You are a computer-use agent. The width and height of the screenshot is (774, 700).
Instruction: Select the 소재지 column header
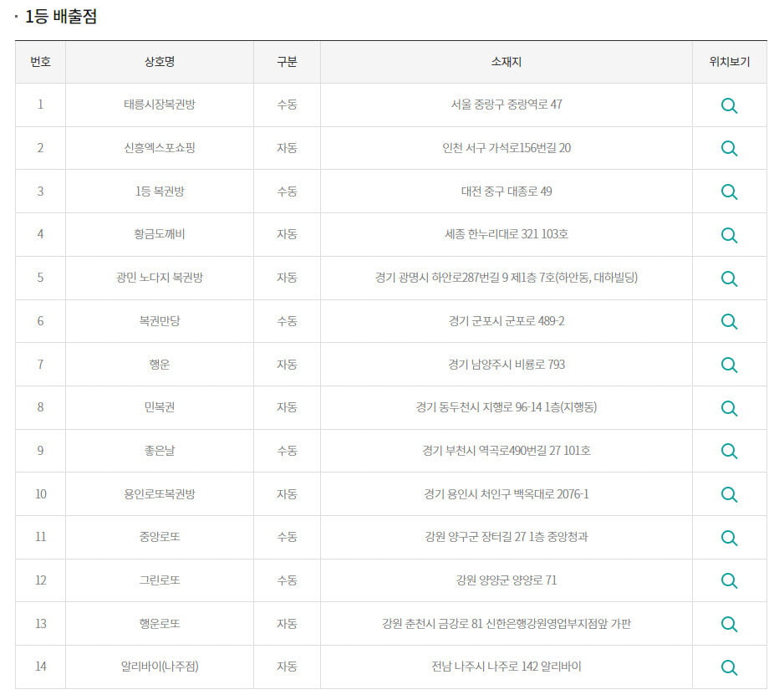coord(506,62)
